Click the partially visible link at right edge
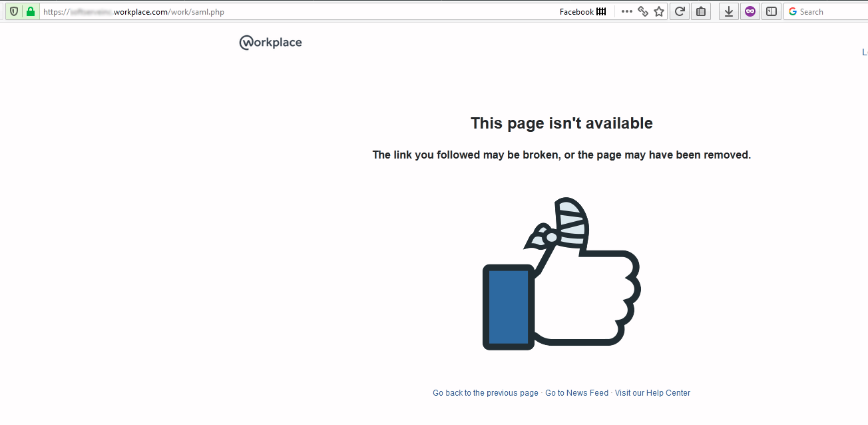The image size is (868, 425). click(865, 52)
